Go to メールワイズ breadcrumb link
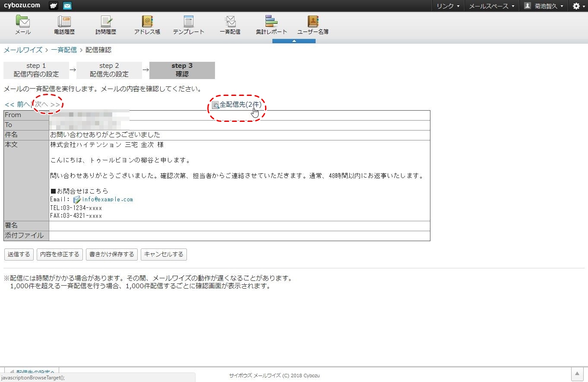Screen dimensions: 588x382 pos(23,50)
